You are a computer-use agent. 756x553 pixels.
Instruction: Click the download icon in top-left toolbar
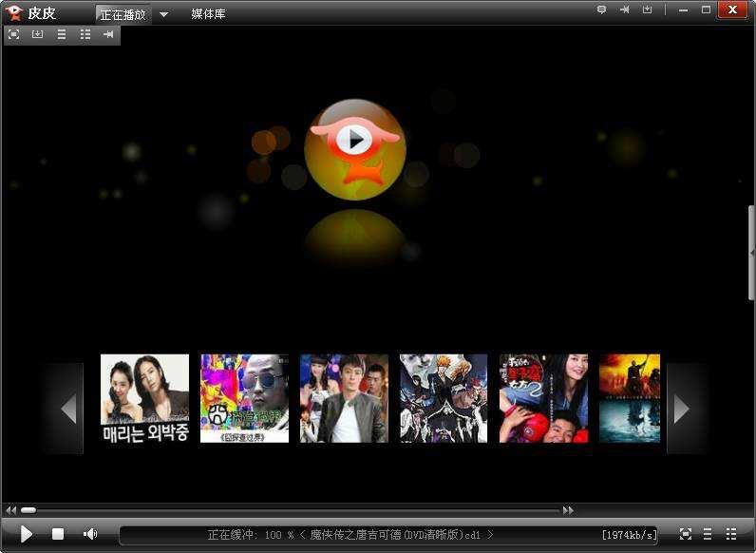click(x=37, y=34)
